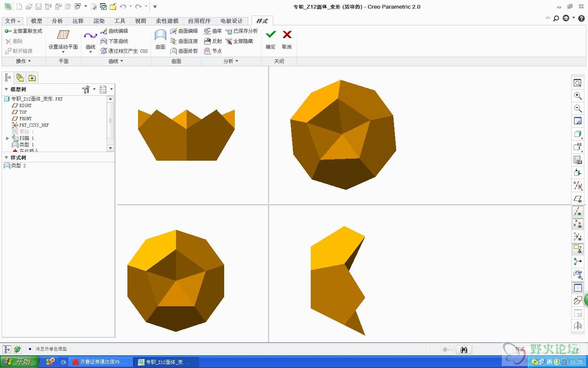The height and width of the screenshot is (368, 588).
Task: Click the Zoom Out magnifier icon
Action: pyautogui.click(x=578, y=108)
